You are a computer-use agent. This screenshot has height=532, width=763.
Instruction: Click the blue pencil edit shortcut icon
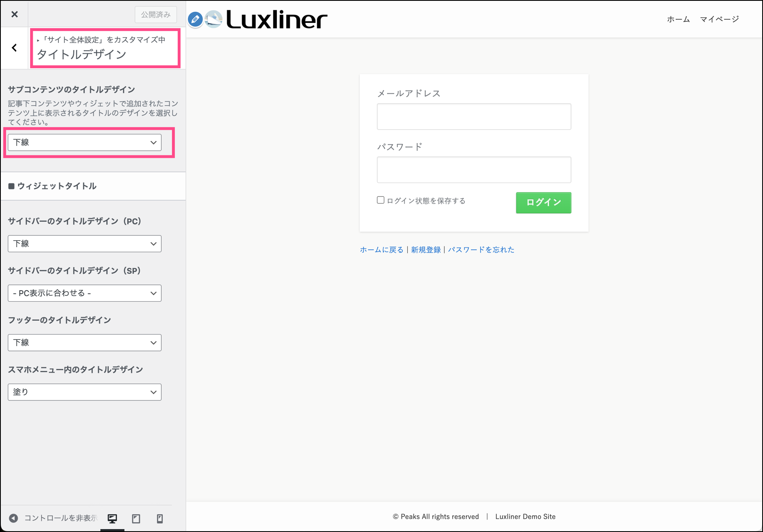click(195, 19)
